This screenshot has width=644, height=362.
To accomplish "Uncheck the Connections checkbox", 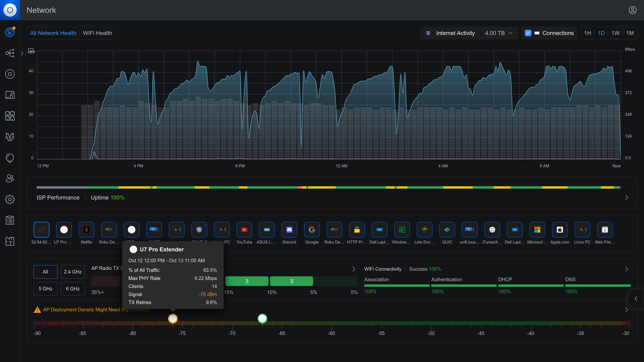I will [x=528, y=33].
